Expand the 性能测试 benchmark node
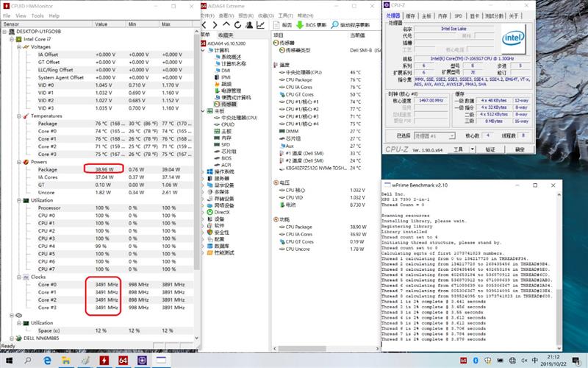 click(204, 252)
